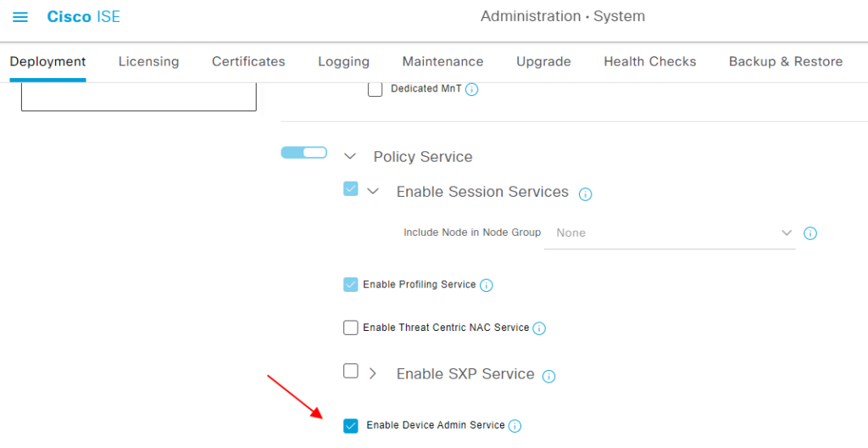868x448 pixels.
Task: Expand the Enable SXP Service section
Action: [373, 373]
